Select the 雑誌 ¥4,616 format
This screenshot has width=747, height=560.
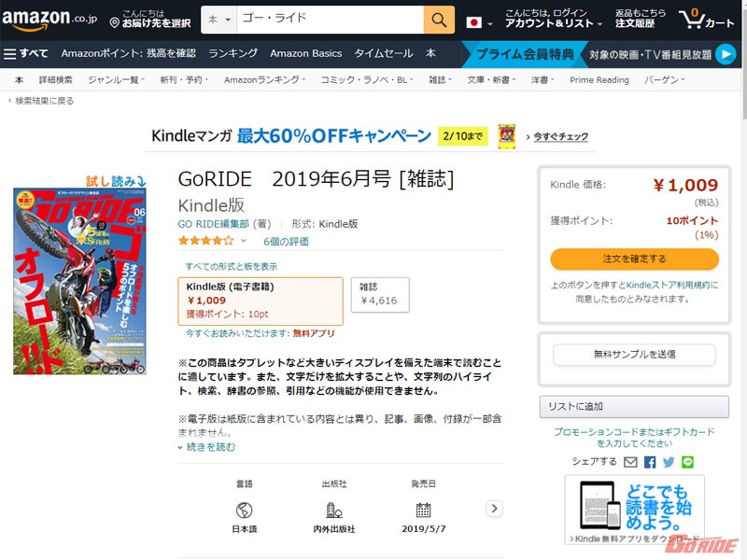coord(380,295)
